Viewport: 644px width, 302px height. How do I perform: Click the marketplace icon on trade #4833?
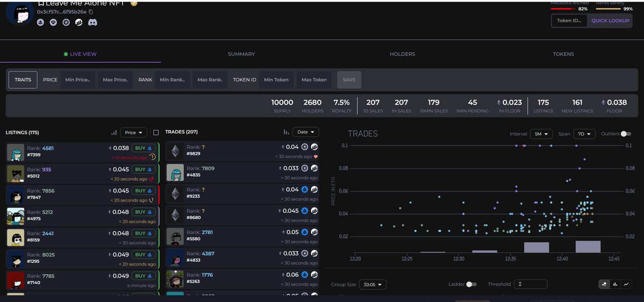pos(305,254)
